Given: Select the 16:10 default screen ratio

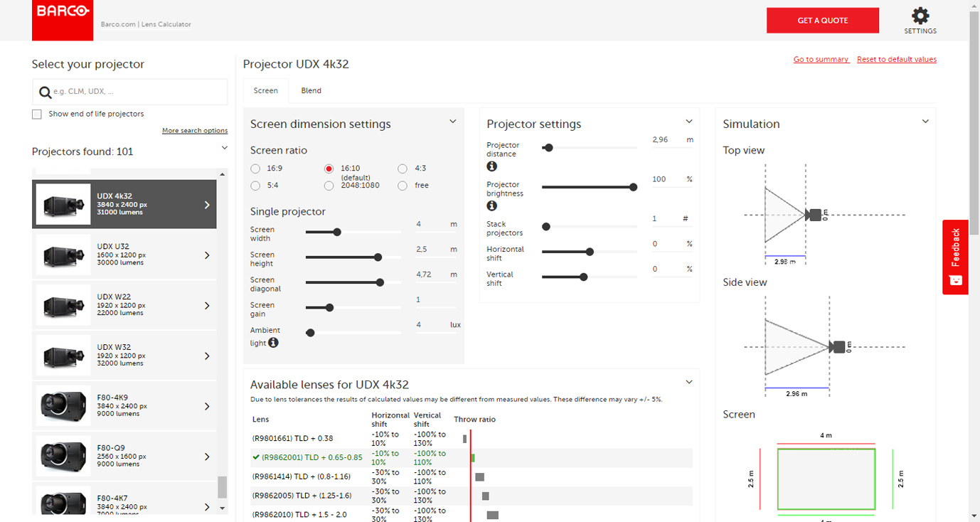Looking at the screenshot, I should tap(329, 169).
